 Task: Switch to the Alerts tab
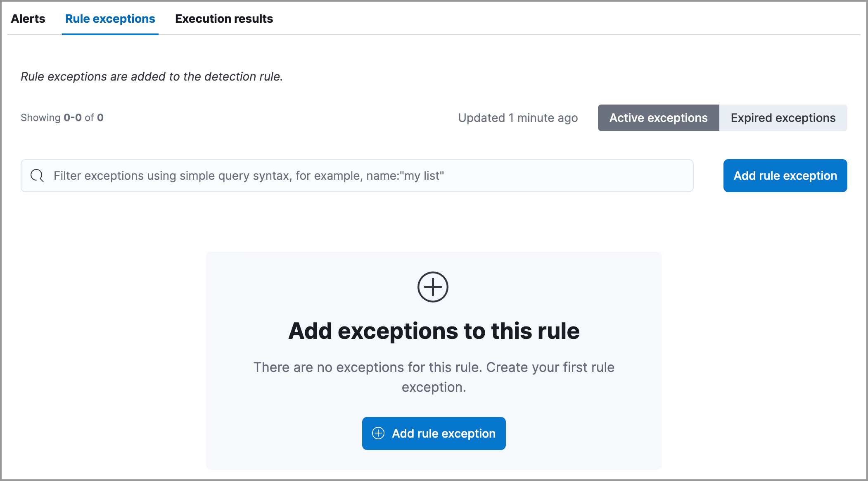[x=28, y=18]
